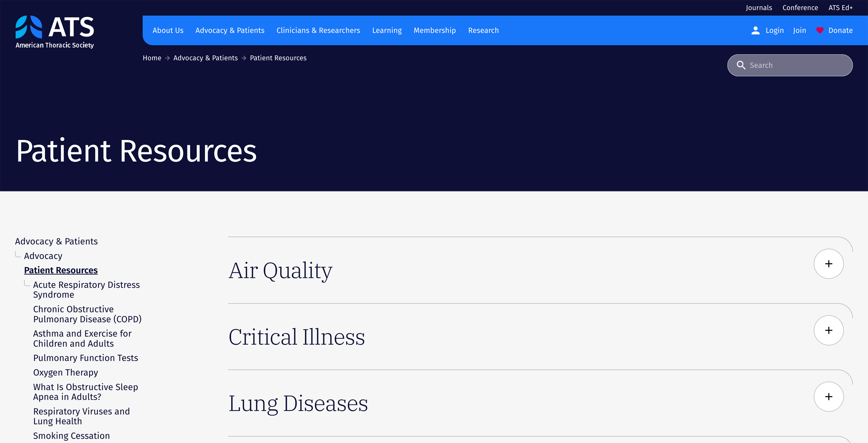The image size is (868, 443).
Task: Click the red heart Donate icon
Action: pos(820,30)
